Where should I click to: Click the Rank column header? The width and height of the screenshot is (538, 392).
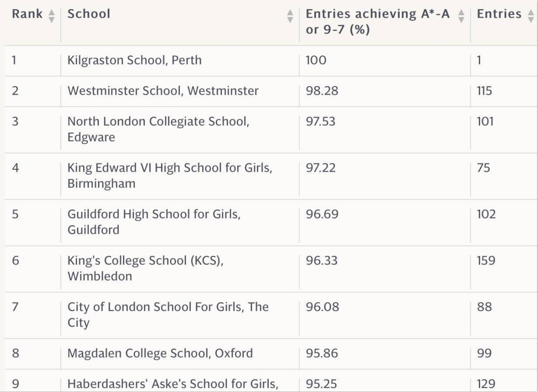pyautogui.click(x=27, y=14)
